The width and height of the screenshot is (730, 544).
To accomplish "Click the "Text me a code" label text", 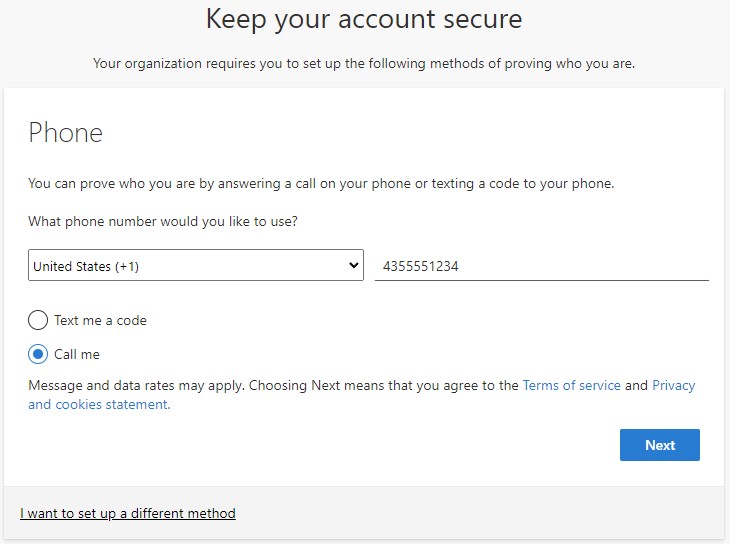I will point(100,321).
